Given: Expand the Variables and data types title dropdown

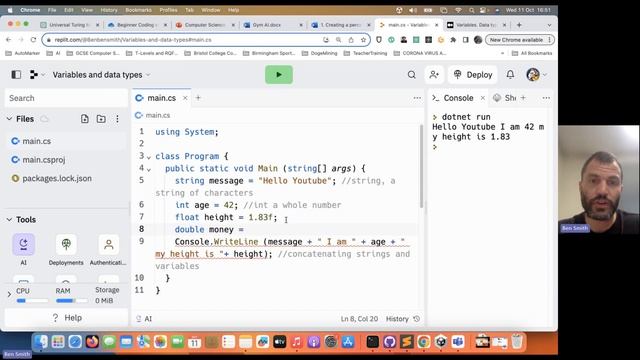Looking at the screenshot, I should click(102, 75).
